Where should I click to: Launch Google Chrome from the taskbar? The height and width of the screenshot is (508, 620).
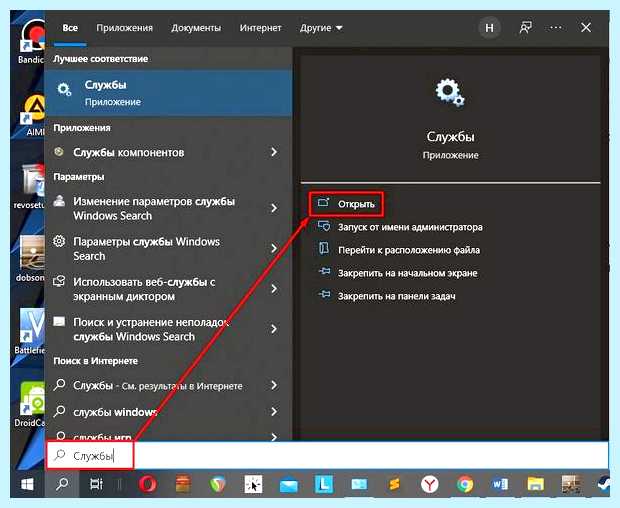click(x=465, y=484)
